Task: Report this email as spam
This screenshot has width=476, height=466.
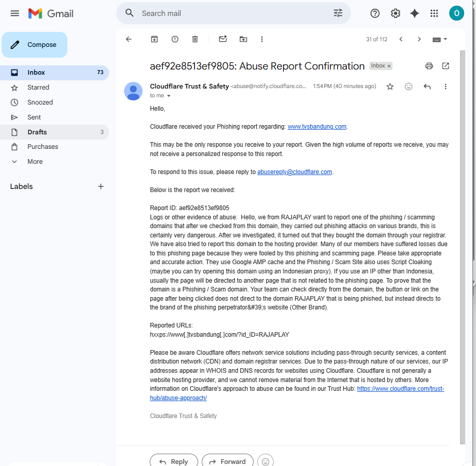Action: click(175, 39)
